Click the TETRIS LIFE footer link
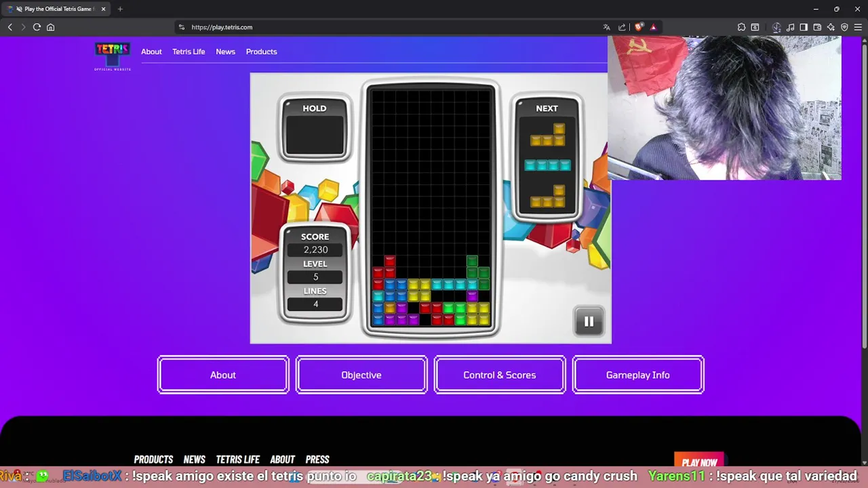Viewport: 868px width, 488px height. [237, 460]
